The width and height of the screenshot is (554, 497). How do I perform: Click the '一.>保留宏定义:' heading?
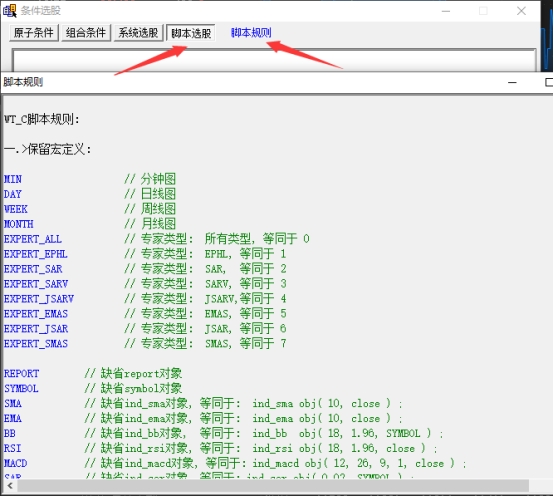[x=48, y=149]
